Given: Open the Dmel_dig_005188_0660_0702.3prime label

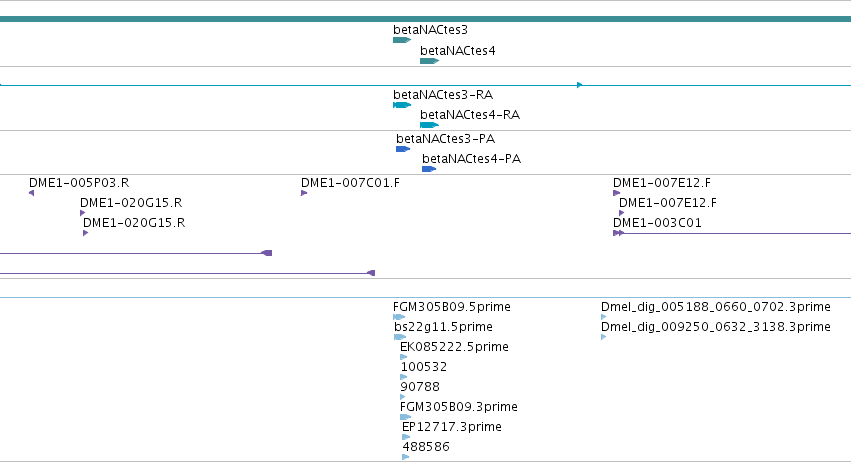Looking at the screenshot, I should (716, 307).
